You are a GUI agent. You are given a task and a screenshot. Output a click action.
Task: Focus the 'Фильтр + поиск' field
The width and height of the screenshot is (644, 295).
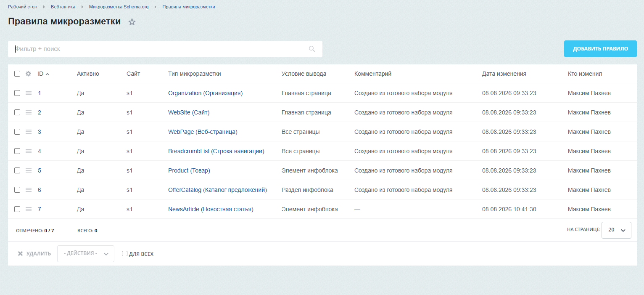pyautogui.click(x=165, y=49)
